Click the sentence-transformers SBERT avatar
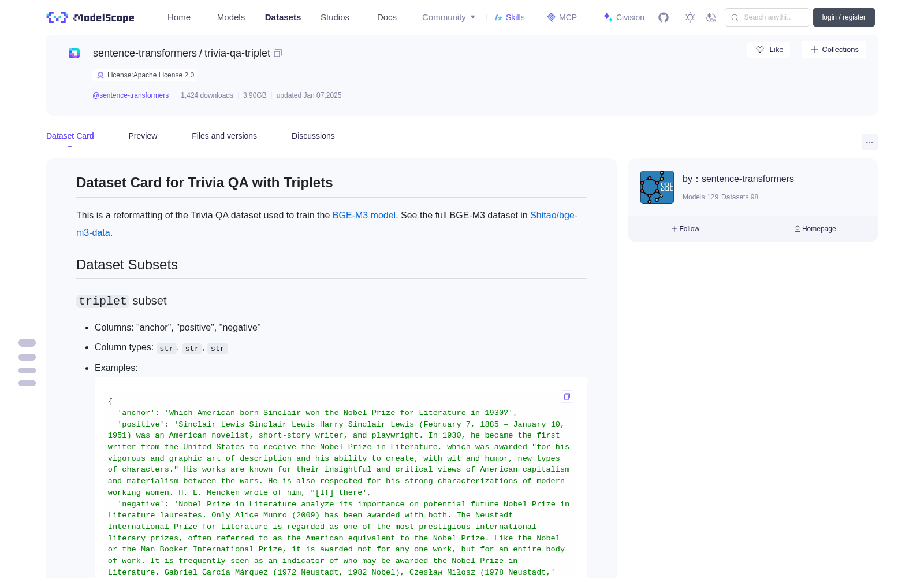Screen dimensions: 924x578 [657, 187]
